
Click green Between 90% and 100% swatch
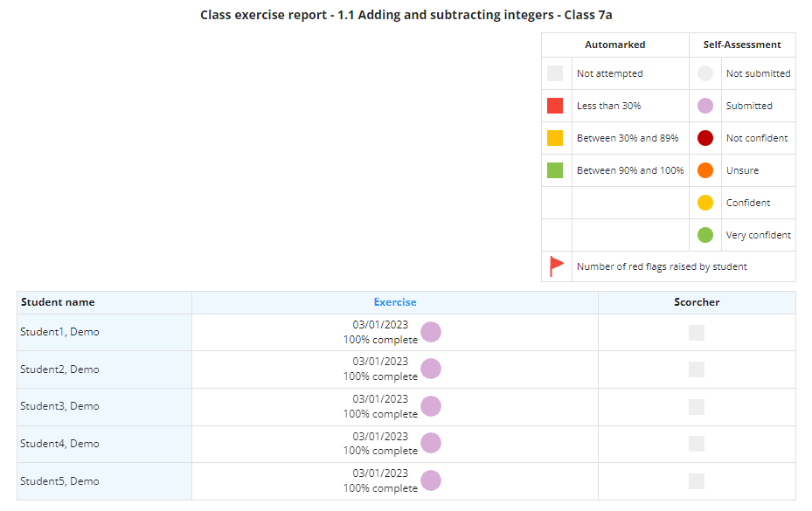coord(555,170)
